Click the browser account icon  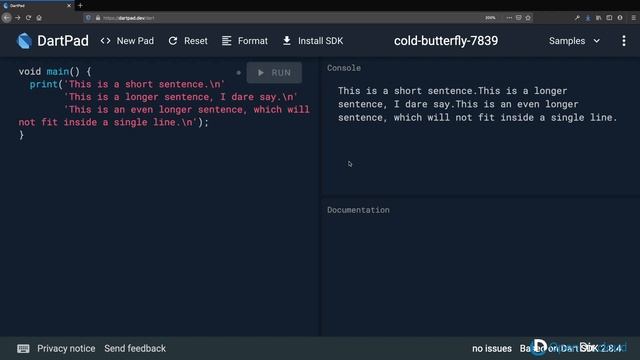620,18
